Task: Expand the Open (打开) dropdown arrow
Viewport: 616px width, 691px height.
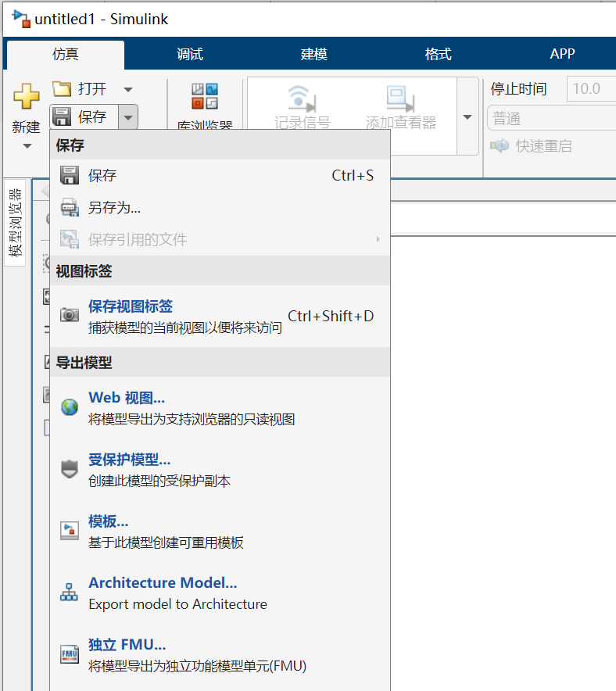Action: point(128,89)
